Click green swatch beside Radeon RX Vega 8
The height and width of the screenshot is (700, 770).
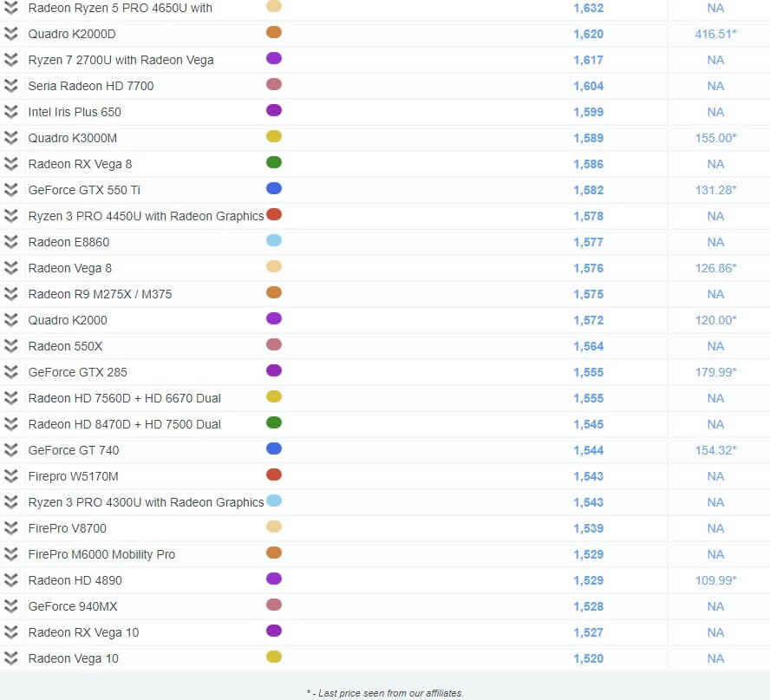273,162
